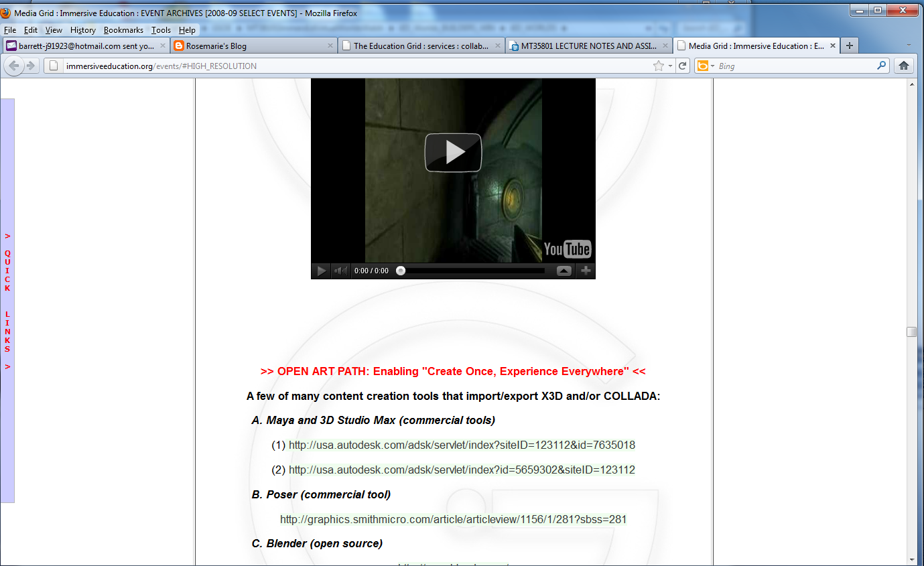Click the red OPEN ART PATH heading
Screen dimensions: 924x566
pos(453,372)
